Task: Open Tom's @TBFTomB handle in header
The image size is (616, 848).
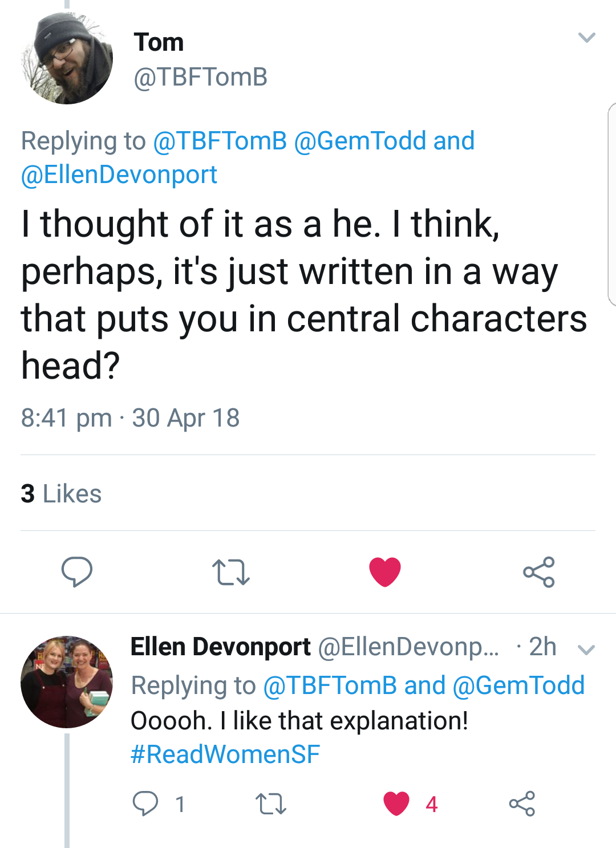Action: click(x=200, y=77)
